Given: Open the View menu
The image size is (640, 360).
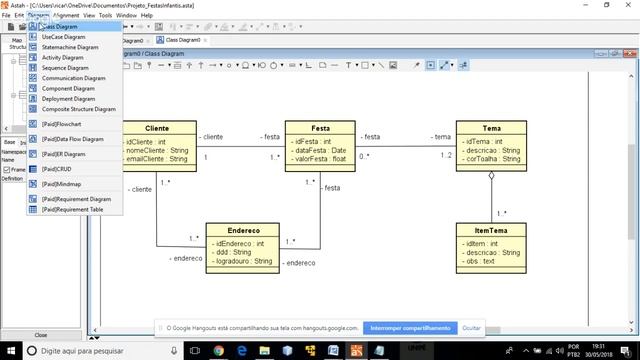Looking at the screenshot, I should pos(89,16).
